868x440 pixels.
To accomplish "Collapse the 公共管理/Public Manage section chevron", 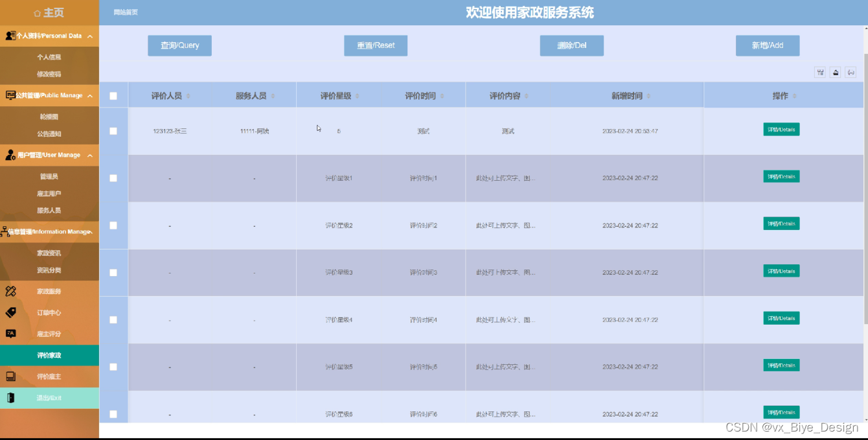I will (x=90, y=96).
